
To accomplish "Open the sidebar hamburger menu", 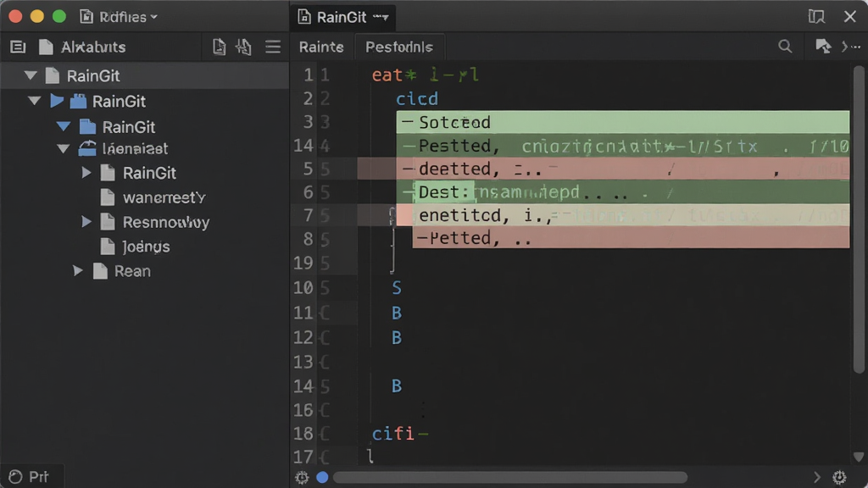I will [273, 47].
